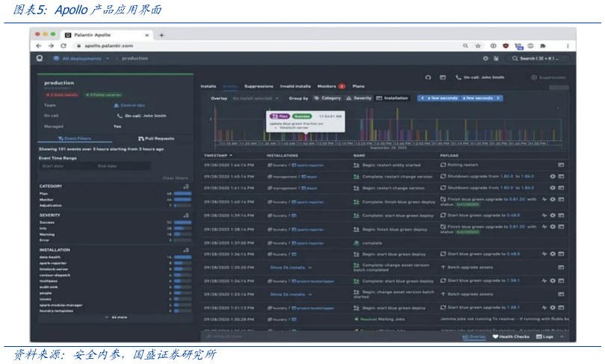Open details icon on the Rolling restart row

(561, 165)
